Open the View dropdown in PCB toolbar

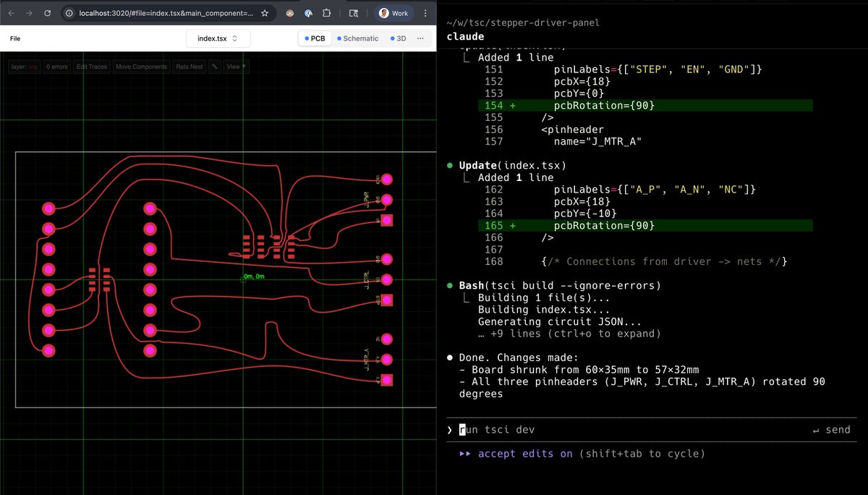236,67
